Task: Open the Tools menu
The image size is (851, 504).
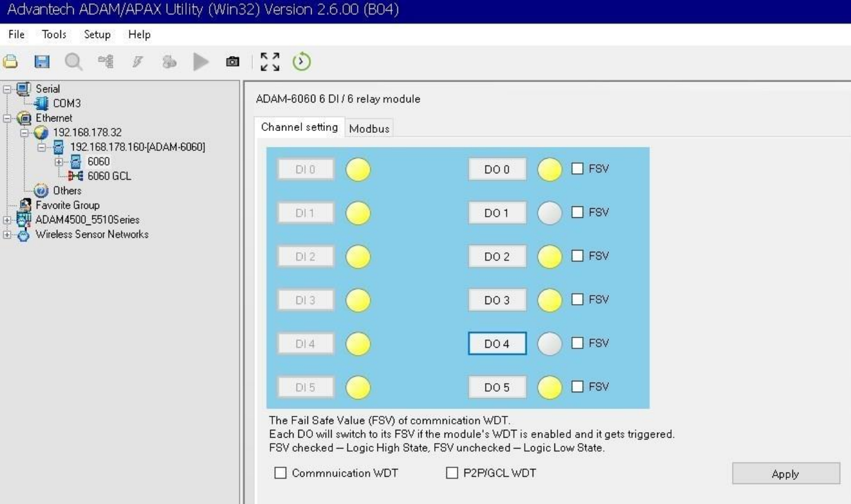Action: pyautogui.click(x=54, y=34)
